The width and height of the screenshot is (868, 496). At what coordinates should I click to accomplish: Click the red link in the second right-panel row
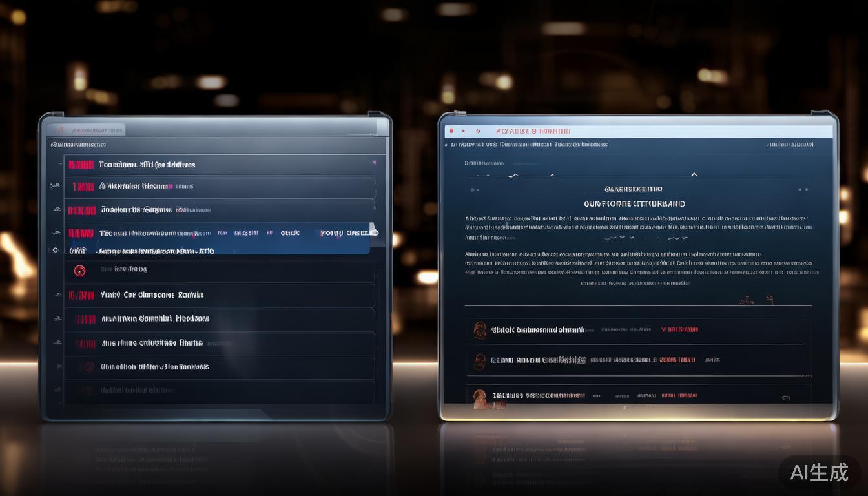(x=677, y=360)
